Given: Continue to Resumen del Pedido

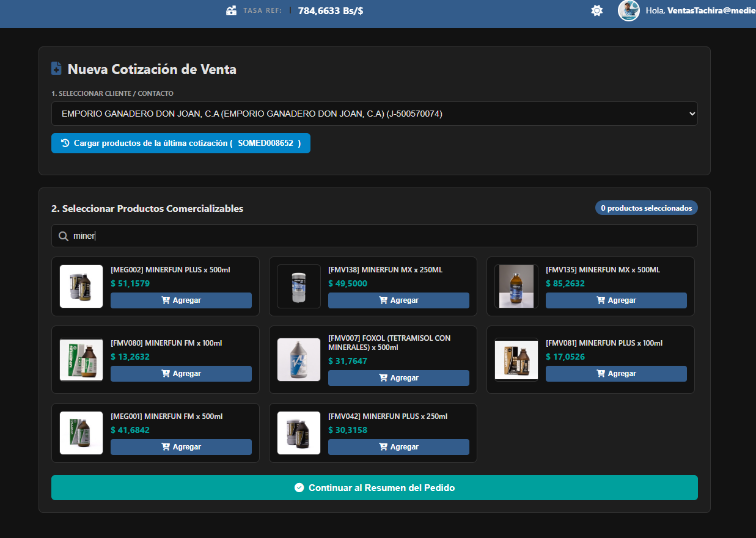Looking at the screenshot, I should (374, 488).
